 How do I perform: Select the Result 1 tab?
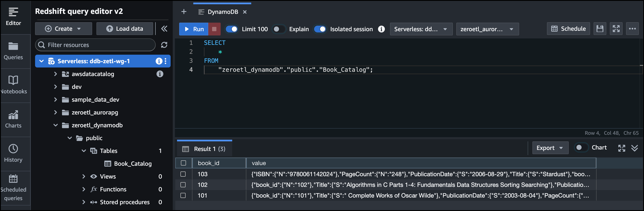click(x=204, y=149)
